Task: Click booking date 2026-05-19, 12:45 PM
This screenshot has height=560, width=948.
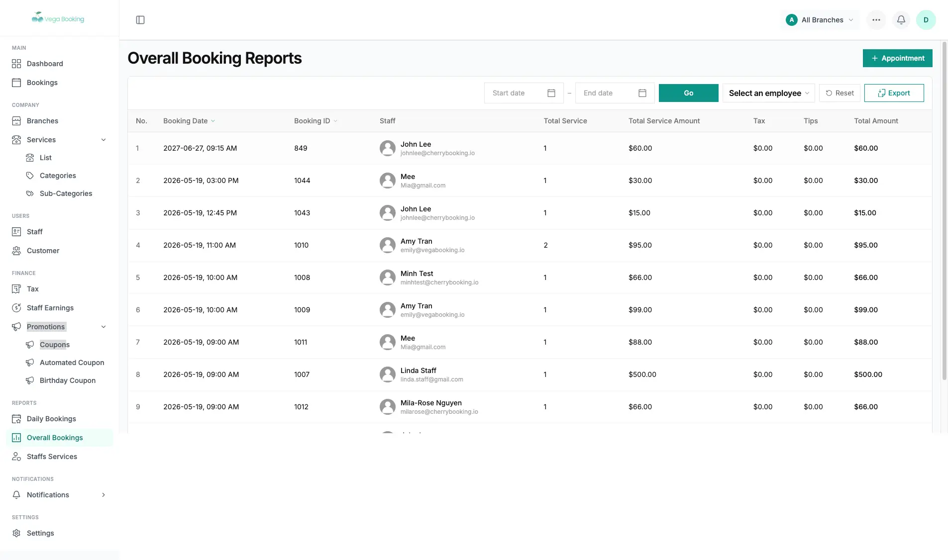Action: coord(200,213)
